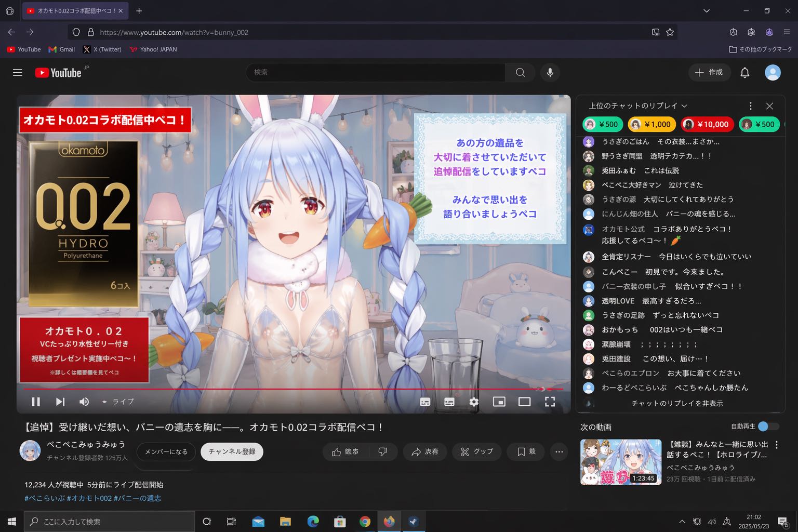Viewport: 798px width, 532px height.
Task: Toggle subtitles in the player
Action: coord(449,402)
